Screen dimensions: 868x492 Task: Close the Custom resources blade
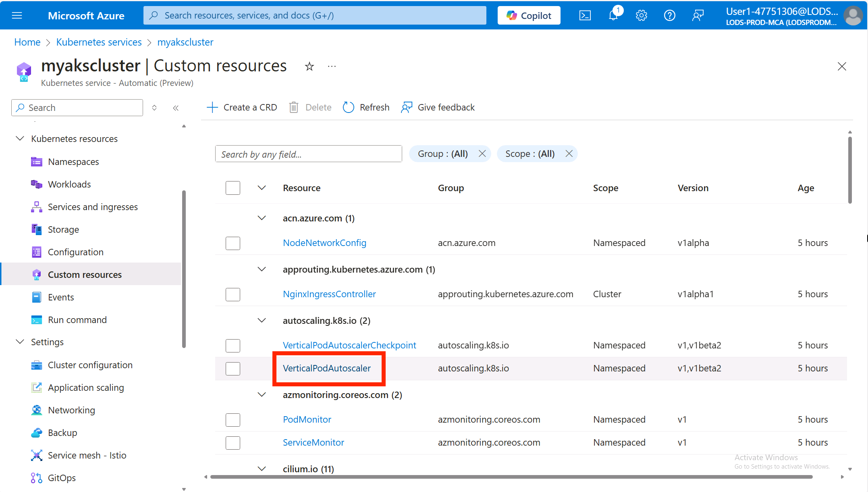click(x=842, y=66)
